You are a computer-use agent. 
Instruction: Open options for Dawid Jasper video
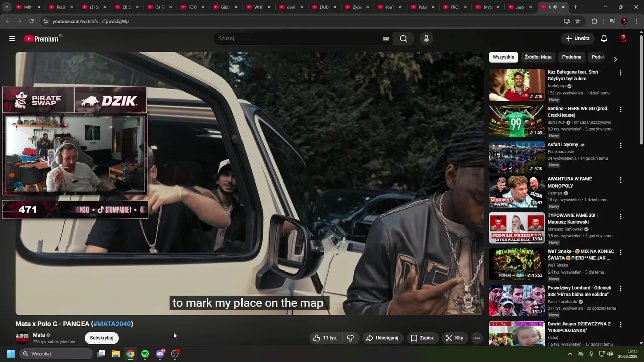point(620,325)
